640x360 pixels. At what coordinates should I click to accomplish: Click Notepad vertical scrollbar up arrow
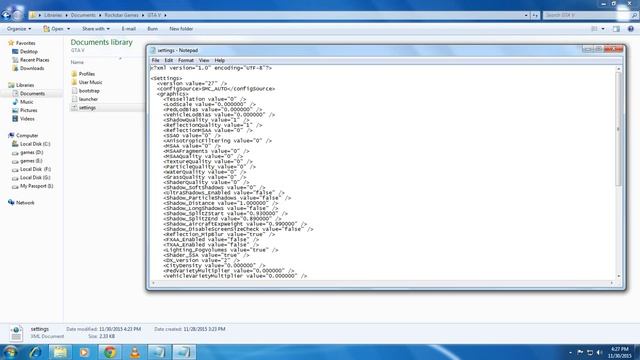point(619,69)
